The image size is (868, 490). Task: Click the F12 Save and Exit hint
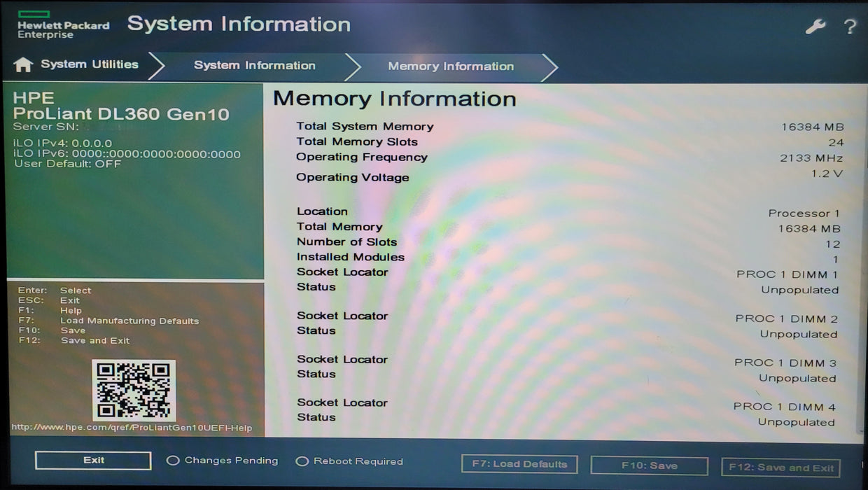tap(74, 341)
